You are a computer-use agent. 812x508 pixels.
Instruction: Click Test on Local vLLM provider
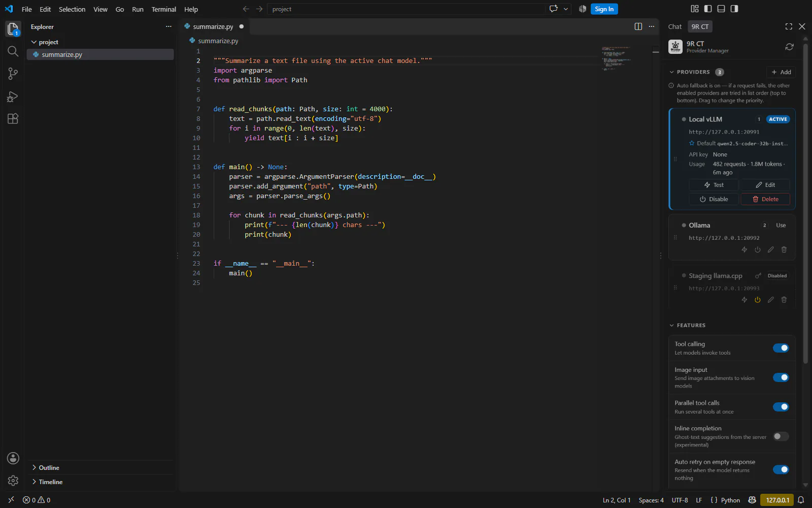click(714, 185)
